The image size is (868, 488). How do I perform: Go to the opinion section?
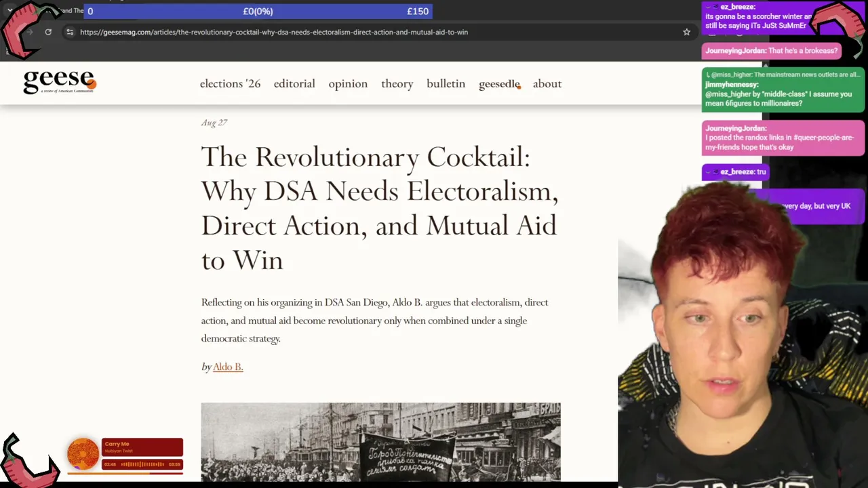pyautogui.click(x=348, y=83)
